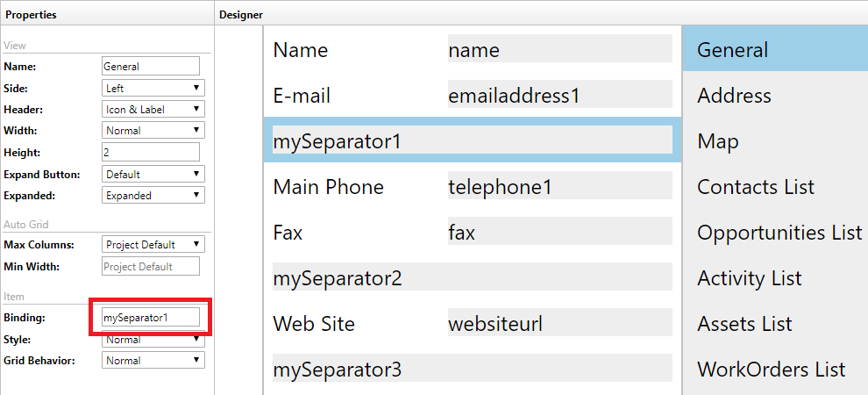Open the Width dropdown
The image size is (868, 395).
153,131
